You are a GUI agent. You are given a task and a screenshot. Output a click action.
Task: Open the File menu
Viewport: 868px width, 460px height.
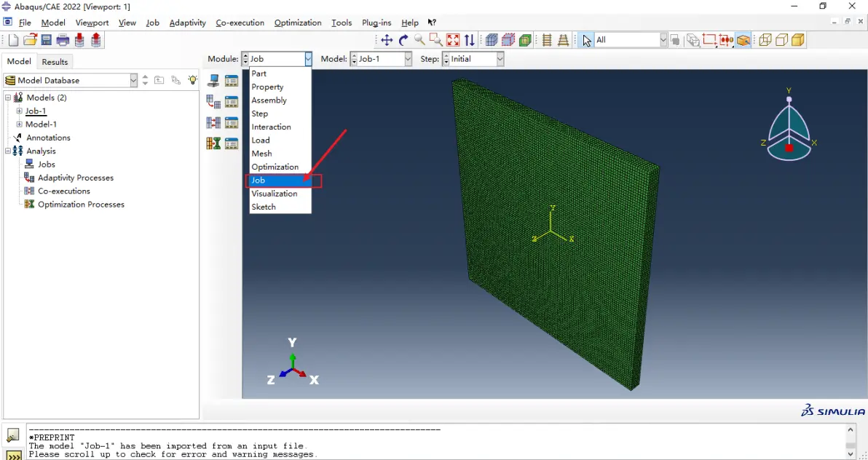pyautogui.click(x=25, y=23)
